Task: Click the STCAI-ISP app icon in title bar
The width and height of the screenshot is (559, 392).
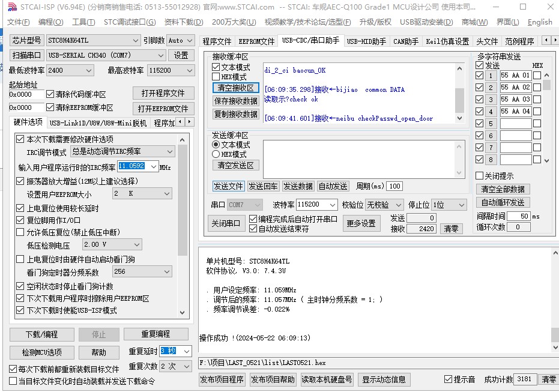Action: (12, 7)
